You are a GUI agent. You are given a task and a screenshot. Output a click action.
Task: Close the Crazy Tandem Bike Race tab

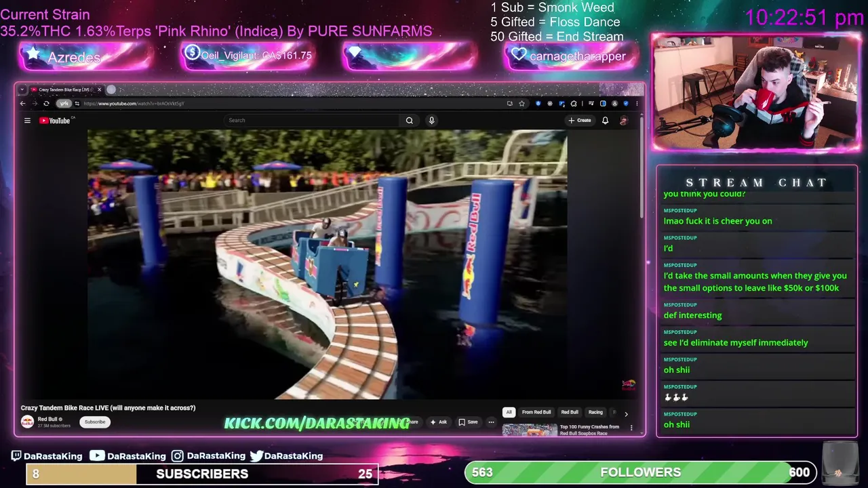(x=99, y=89)
